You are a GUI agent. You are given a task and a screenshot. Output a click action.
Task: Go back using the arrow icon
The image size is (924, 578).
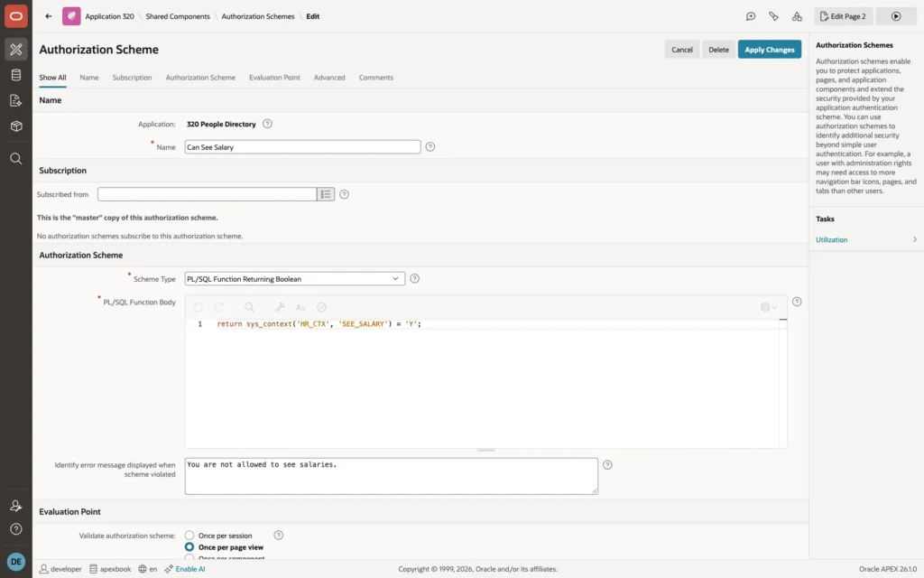point(49,16)
